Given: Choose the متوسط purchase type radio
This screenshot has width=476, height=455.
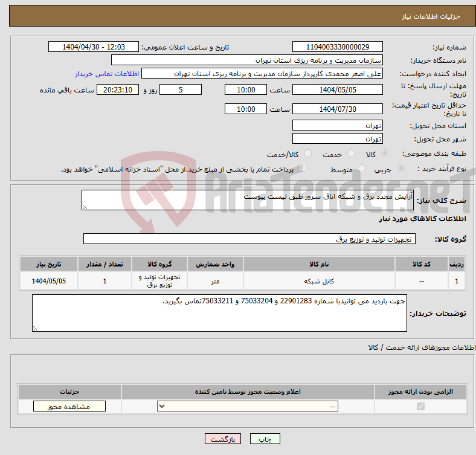Looking at the screenshot, I should pyautogui.click(x=361, y=169).
